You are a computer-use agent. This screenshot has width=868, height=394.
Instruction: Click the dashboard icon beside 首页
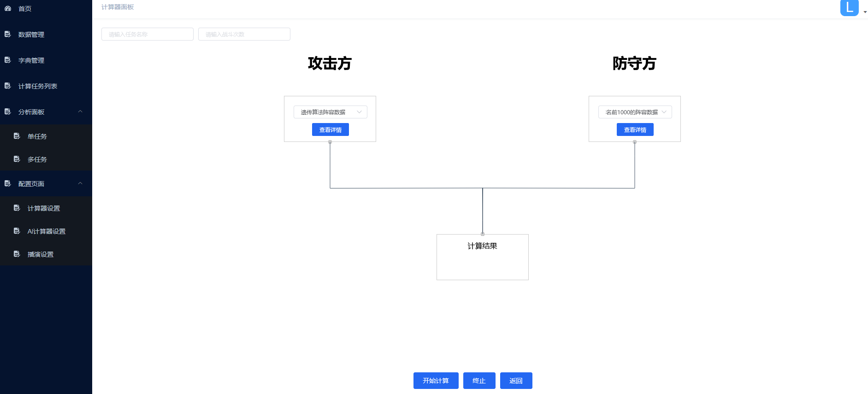(x=8, y=8)
